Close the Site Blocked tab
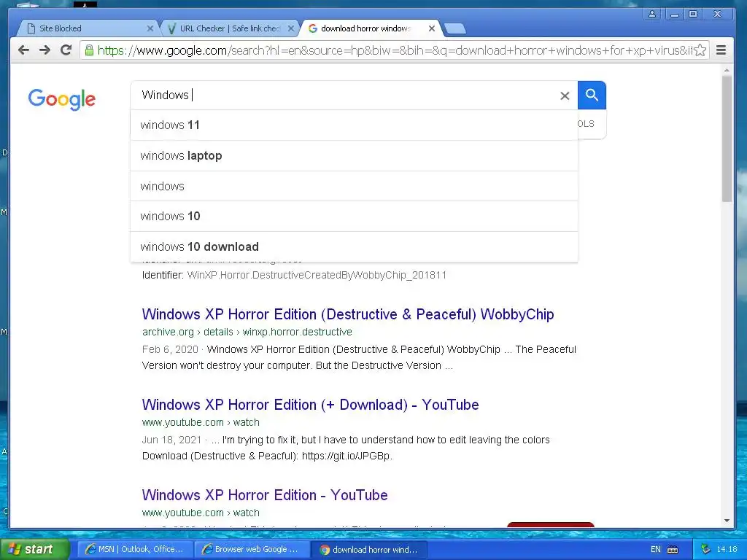Screen dimensions: 747x560 (150, 28)
